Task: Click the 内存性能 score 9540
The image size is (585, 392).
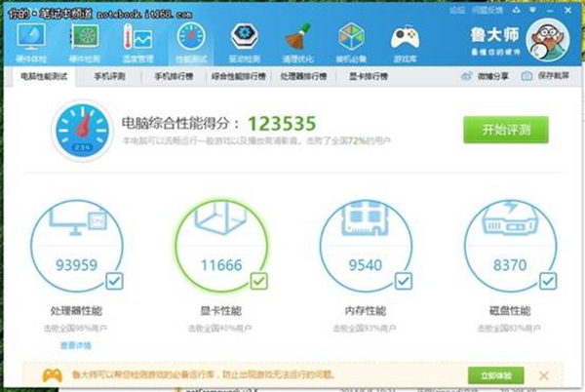Action: click(366, 265)
